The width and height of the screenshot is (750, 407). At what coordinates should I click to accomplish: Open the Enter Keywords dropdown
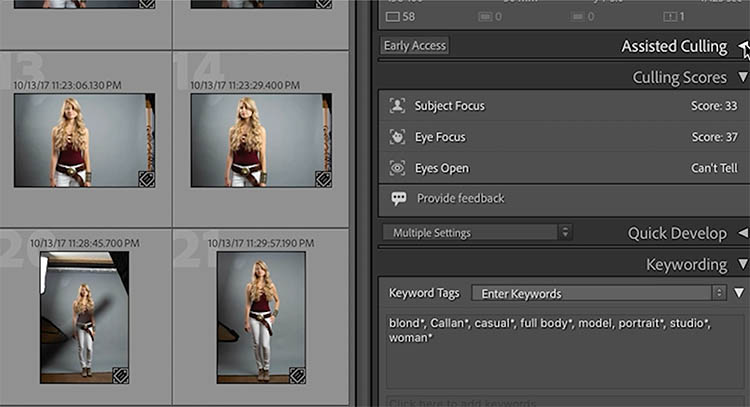(598, 293)
